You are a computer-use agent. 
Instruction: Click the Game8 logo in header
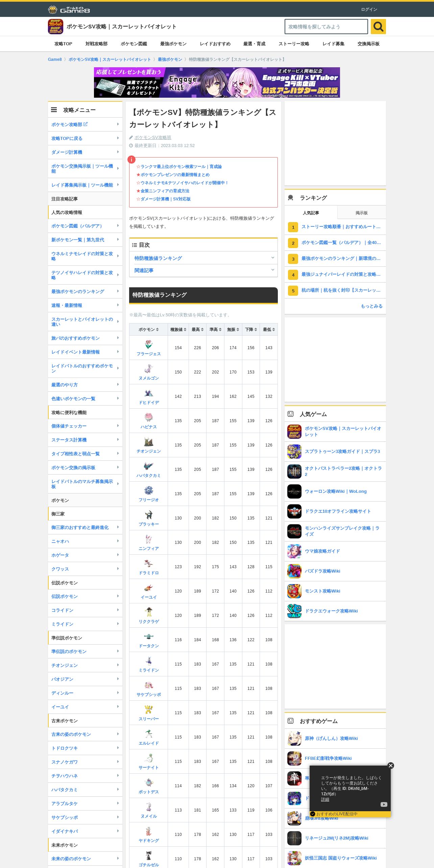[x=69, y=9]
